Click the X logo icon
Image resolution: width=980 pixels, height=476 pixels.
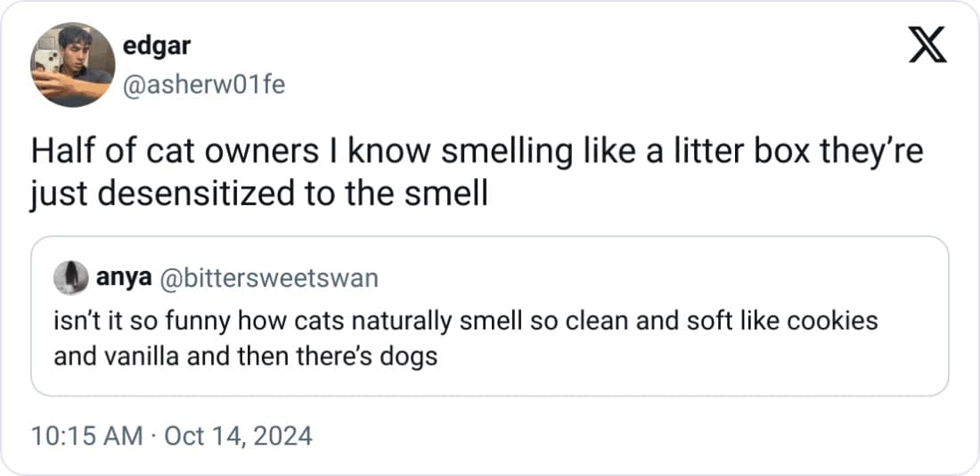click(x=928, y=45)
